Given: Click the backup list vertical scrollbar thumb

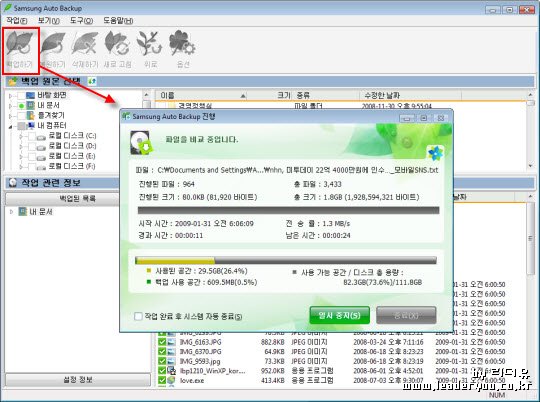Looking at the screenshot, I should pos(530,238).
